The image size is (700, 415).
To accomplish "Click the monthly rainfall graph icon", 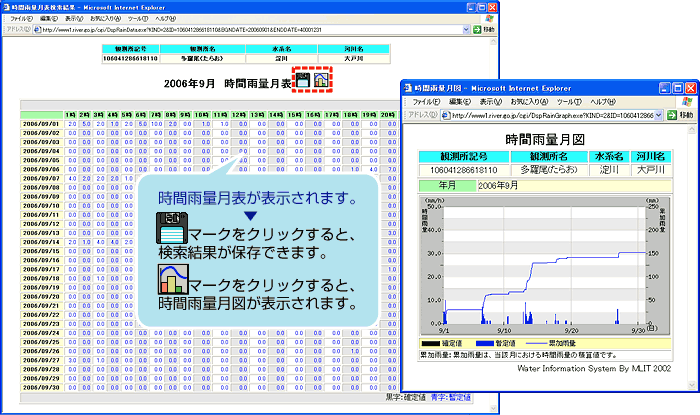I will click(322, 83).
